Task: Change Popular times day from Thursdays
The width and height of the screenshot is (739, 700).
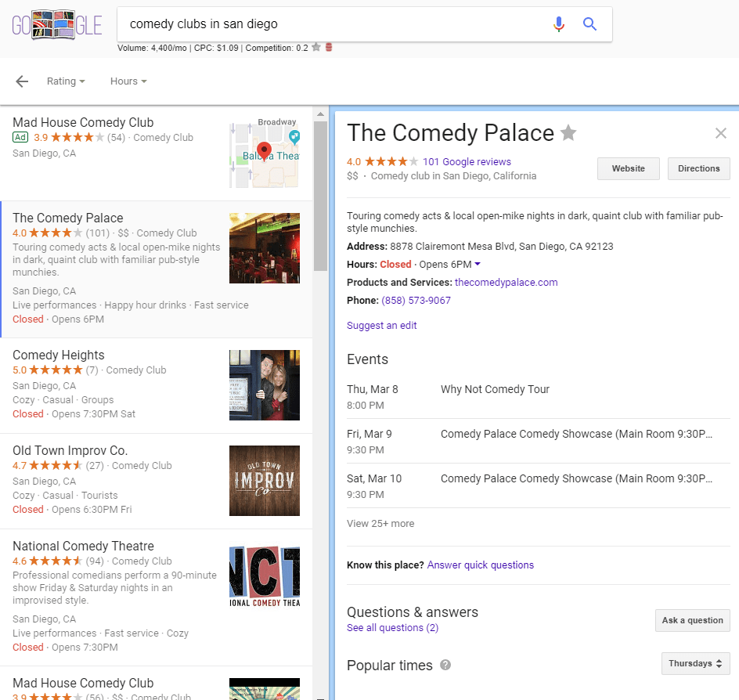Action: tap(695, 662)
